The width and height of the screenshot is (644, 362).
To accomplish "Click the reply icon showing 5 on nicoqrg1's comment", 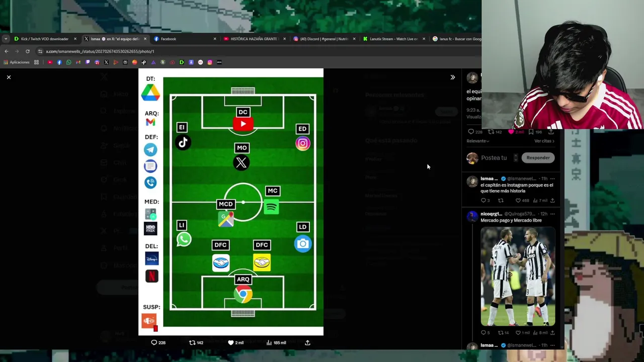I will pos(483,332).
